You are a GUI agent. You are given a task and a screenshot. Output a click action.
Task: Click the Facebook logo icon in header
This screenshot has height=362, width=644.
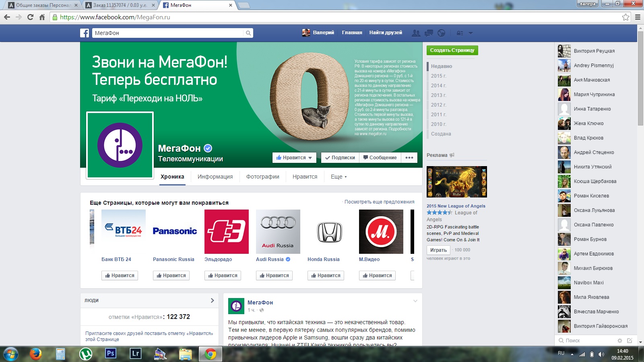[85, 33]
